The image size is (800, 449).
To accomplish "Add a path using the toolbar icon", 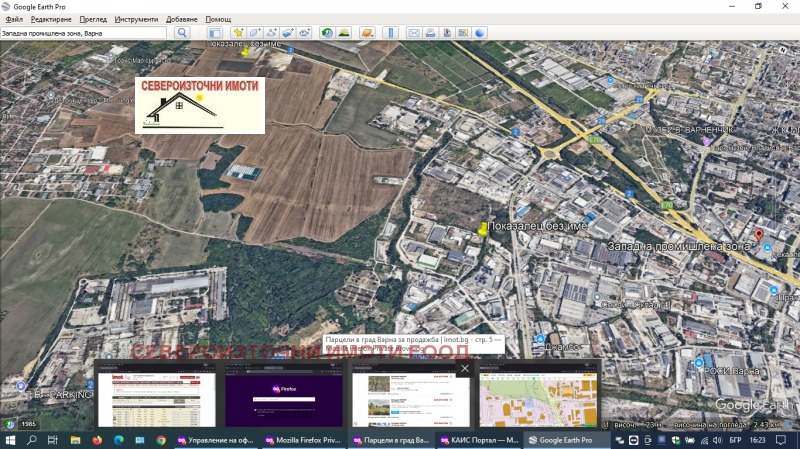I will [271, 33].
